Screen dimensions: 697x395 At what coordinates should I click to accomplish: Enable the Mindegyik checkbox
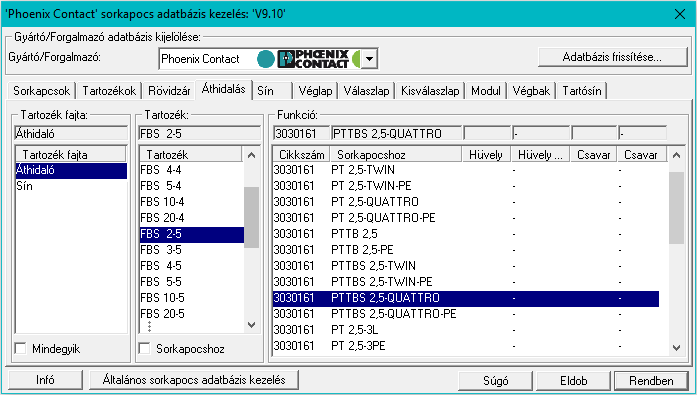click(x=20, y=349)
